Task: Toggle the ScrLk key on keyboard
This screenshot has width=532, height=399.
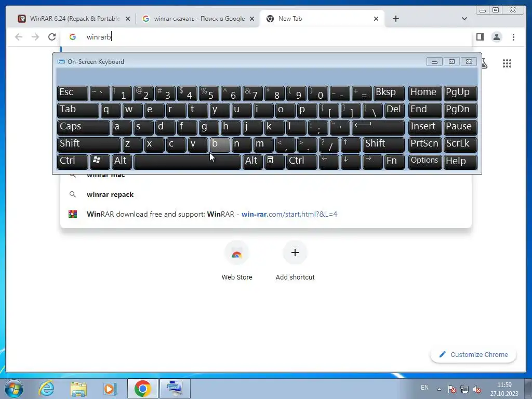Action: 460,144
